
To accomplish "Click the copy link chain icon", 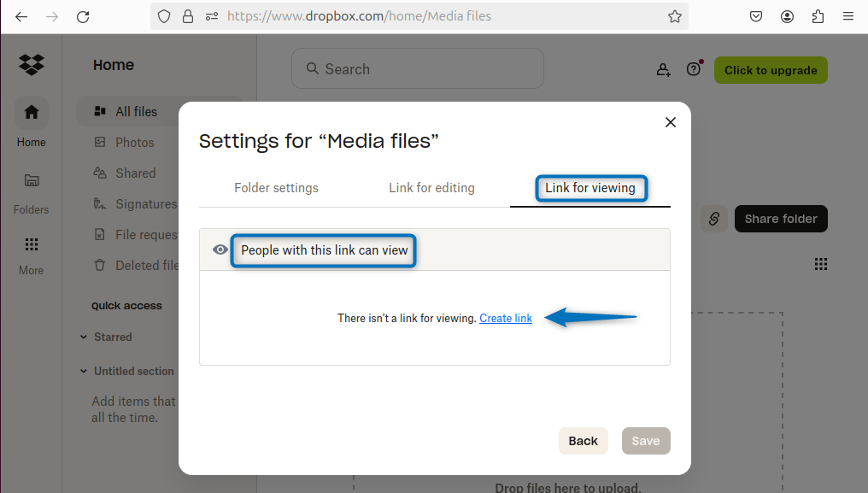I will 714,219.
